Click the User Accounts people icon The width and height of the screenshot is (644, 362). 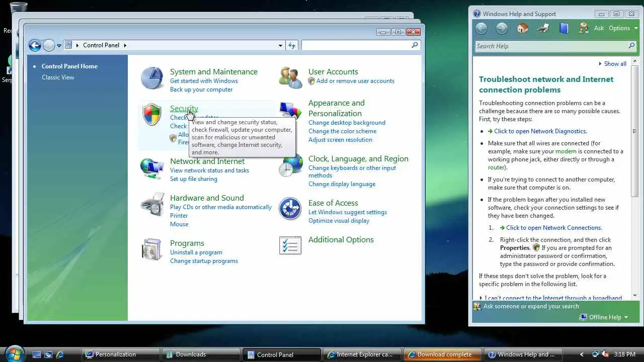tap(290, 77)
